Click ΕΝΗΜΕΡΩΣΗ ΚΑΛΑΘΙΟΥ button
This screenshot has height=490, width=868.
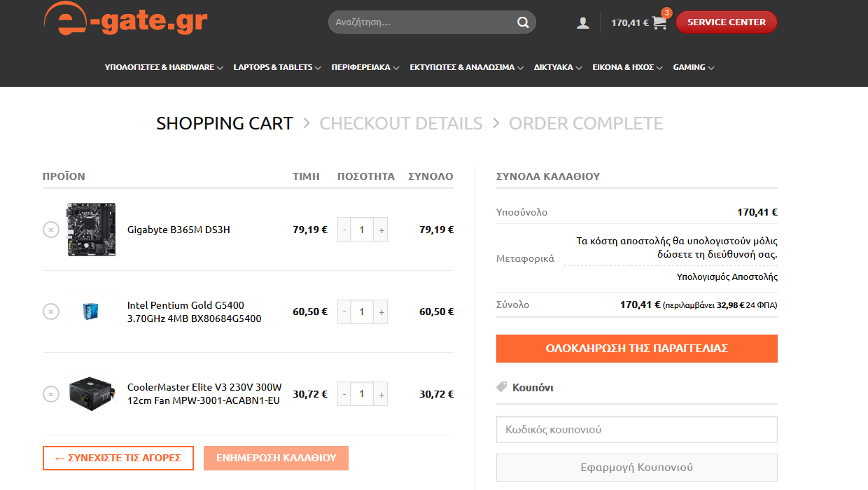pyautogui.click(x=276, y=458)
